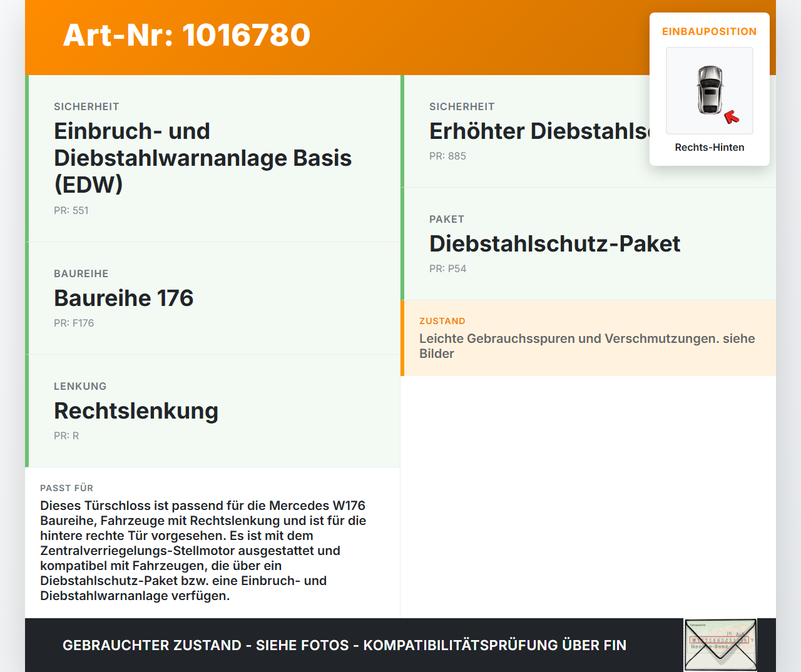
Task: Click the PR: 885 code value
Action: [447, 156]
